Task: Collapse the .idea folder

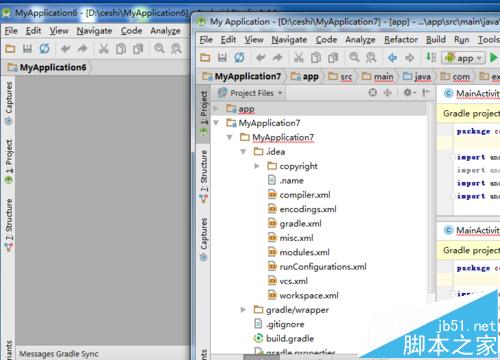Action: coord(243,152)
